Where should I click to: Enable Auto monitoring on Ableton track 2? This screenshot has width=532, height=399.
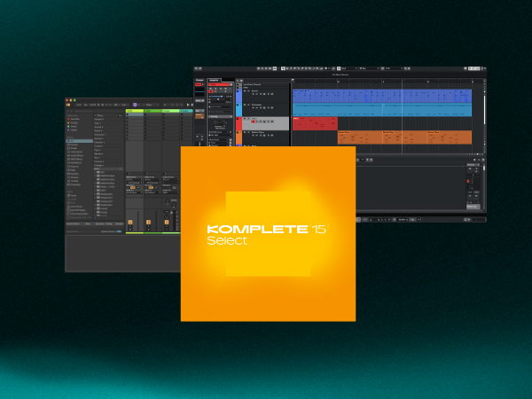tap(151, 187)
